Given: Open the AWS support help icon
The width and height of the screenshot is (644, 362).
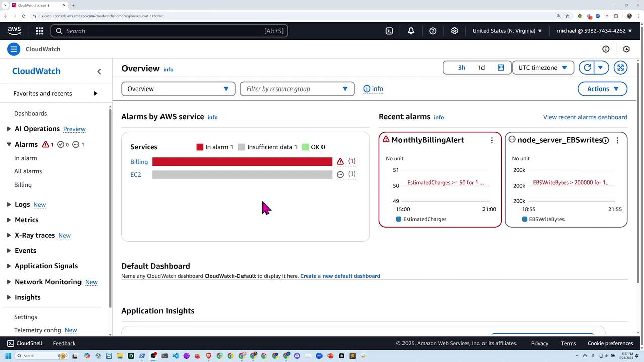Looking at the screenshot, I should click(x=433, y=31).
